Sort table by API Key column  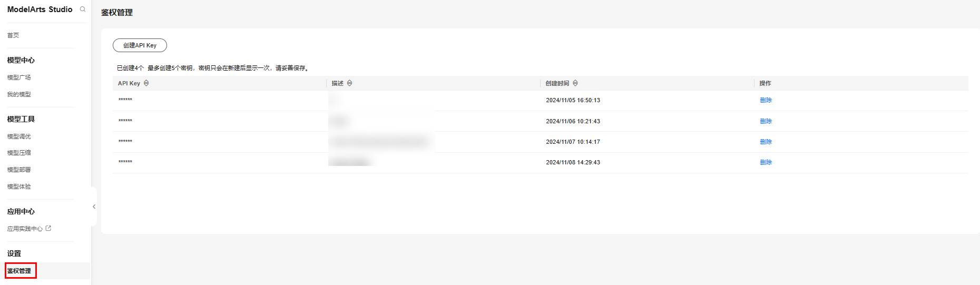click(146, 83)
